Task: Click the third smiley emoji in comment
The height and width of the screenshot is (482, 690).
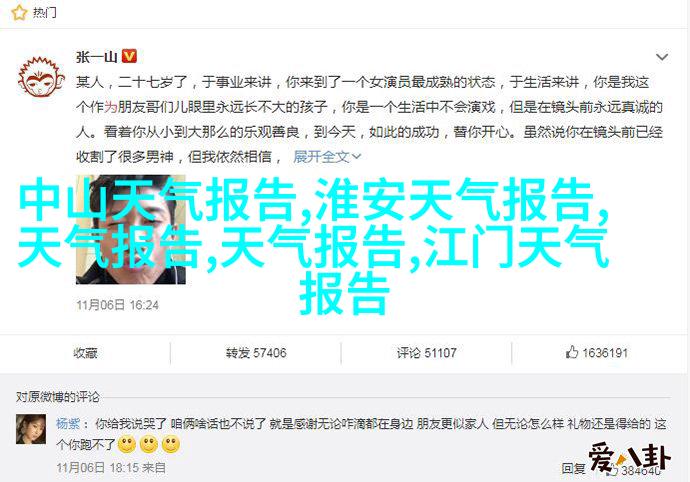Action: tap(171, 445)
